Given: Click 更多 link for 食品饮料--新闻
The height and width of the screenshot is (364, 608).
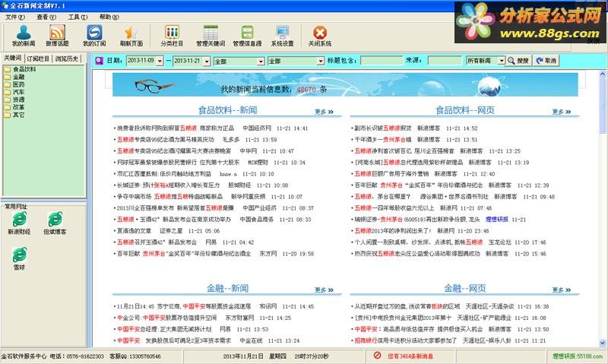Looking at the screenshot, I should click(x=325, y=112).
